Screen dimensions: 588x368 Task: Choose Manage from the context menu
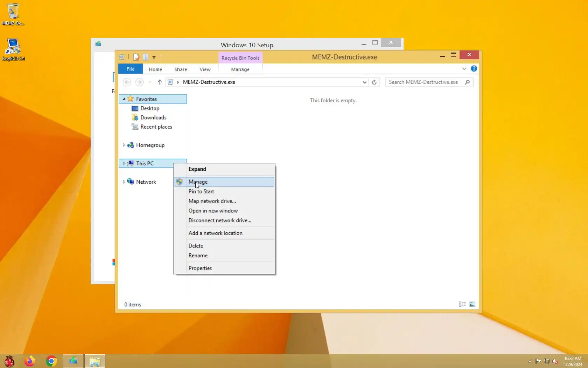coord(224,182)
